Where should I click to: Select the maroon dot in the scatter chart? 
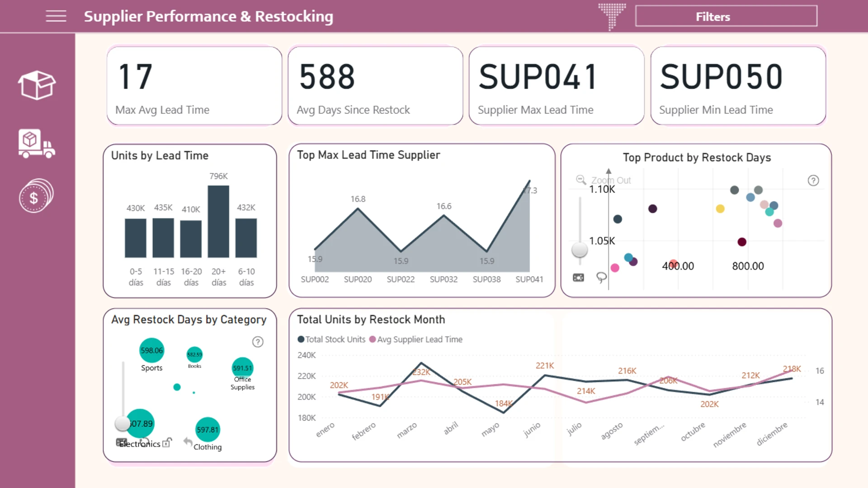point(742,242)
